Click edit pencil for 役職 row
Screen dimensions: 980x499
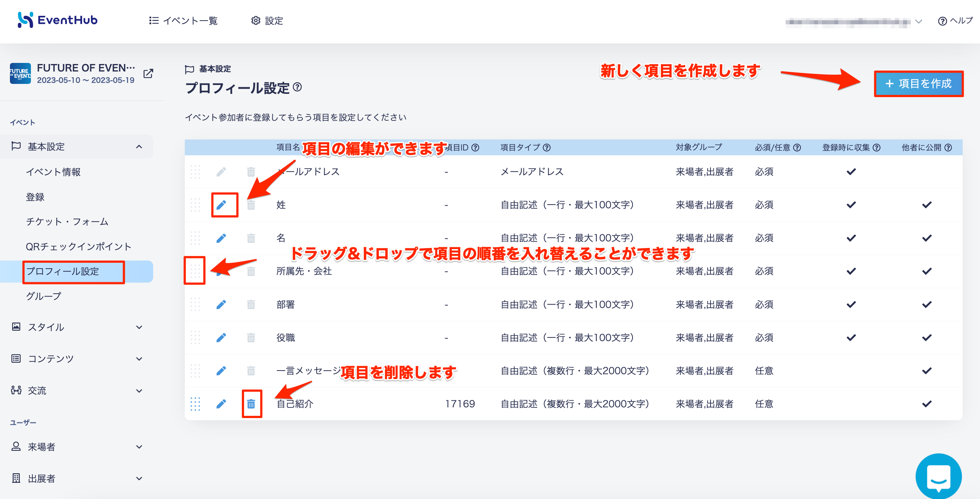221,338
